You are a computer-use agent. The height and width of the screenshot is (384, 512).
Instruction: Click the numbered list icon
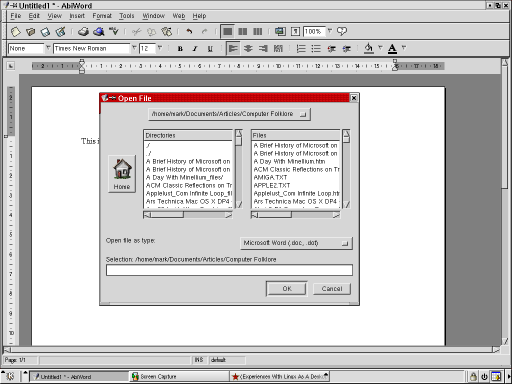coord(301,49)
